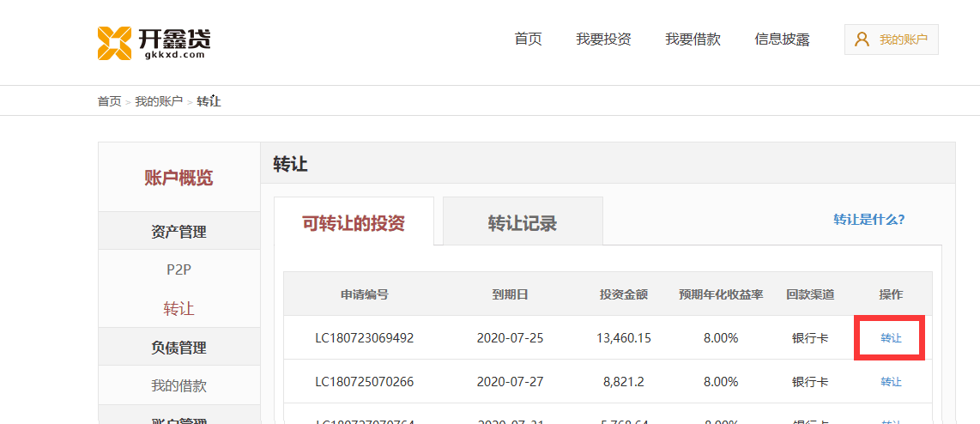Click the 我的账户 user icon
The width and height of the screenshot is (980, 424).
[862, 39]
